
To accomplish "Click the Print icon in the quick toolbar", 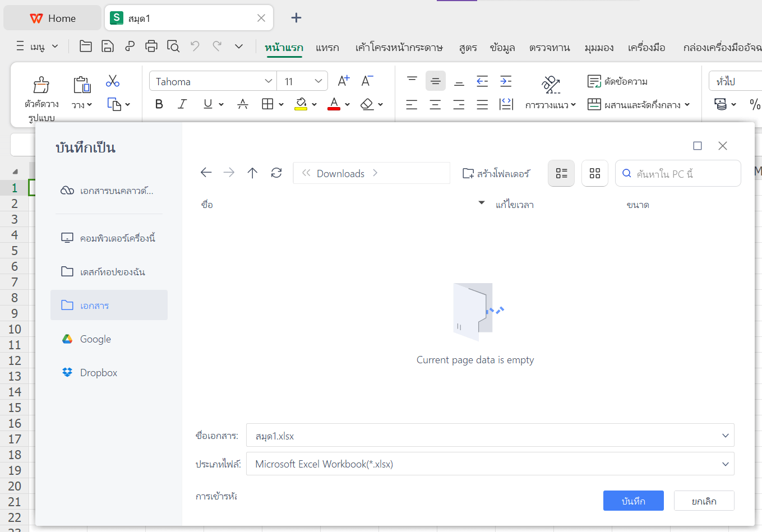I will pos(151,47).
